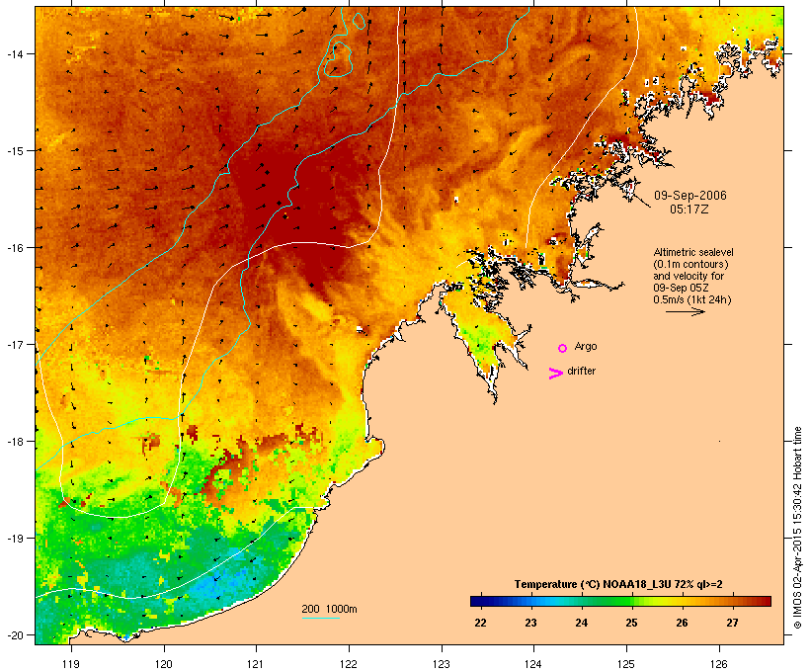Click the 'Altimetric sealevel' caption line
Viewport: 810px width, 672px height.
[x=693, y=252]
